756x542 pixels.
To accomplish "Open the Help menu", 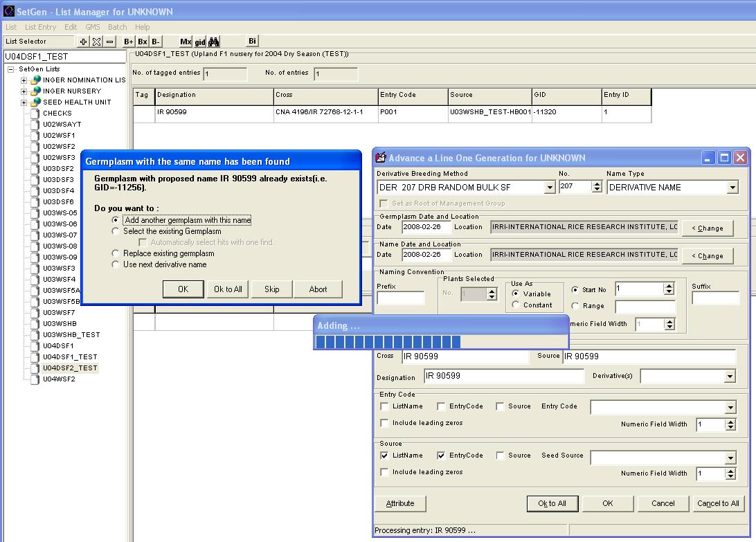I will [x=142, y=27].
